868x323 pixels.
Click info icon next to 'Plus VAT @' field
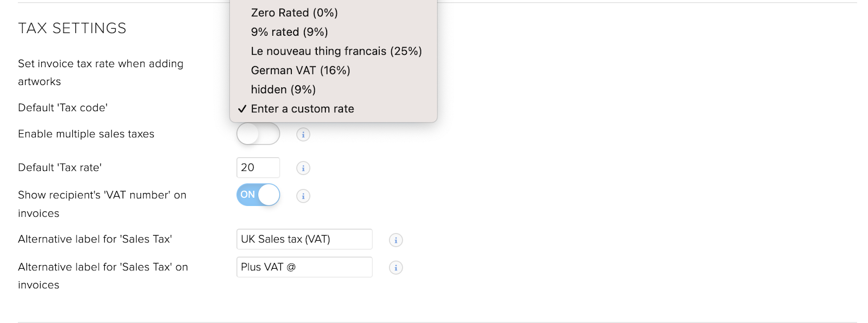(396, 268)
